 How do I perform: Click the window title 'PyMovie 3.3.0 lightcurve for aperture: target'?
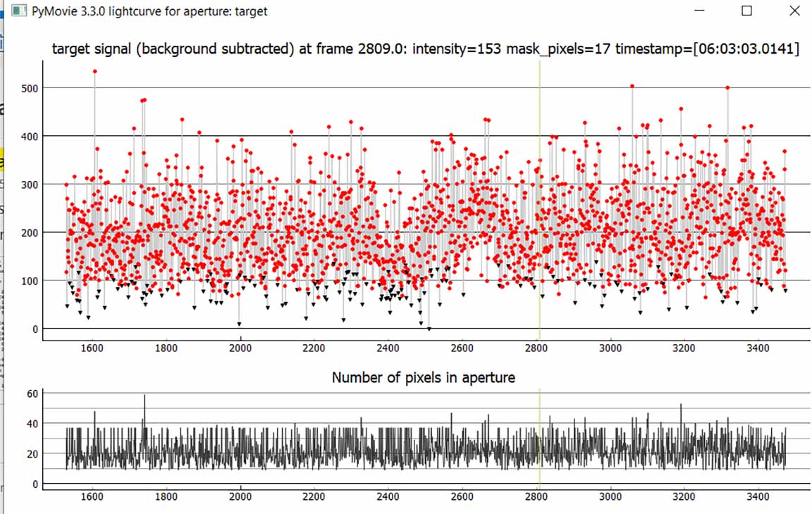149,11
